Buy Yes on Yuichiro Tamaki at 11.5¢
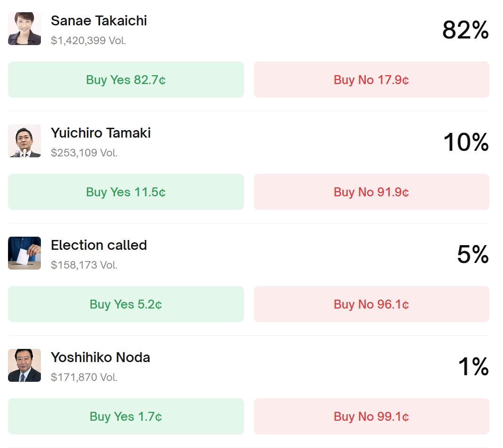503x448 pixels. pyautogui.click(x=126, y=192)
